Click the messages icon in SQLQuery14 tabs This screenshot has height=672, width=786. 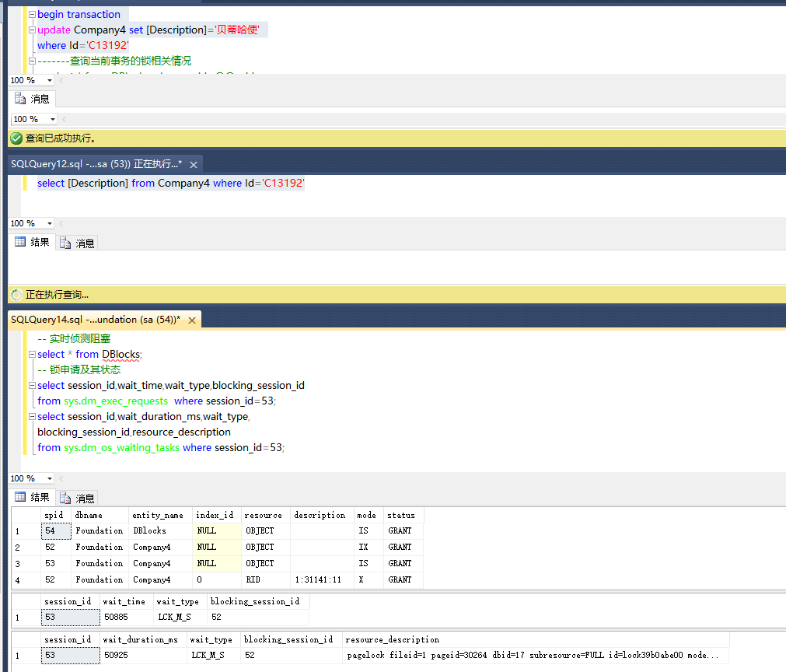pos(65,498)
